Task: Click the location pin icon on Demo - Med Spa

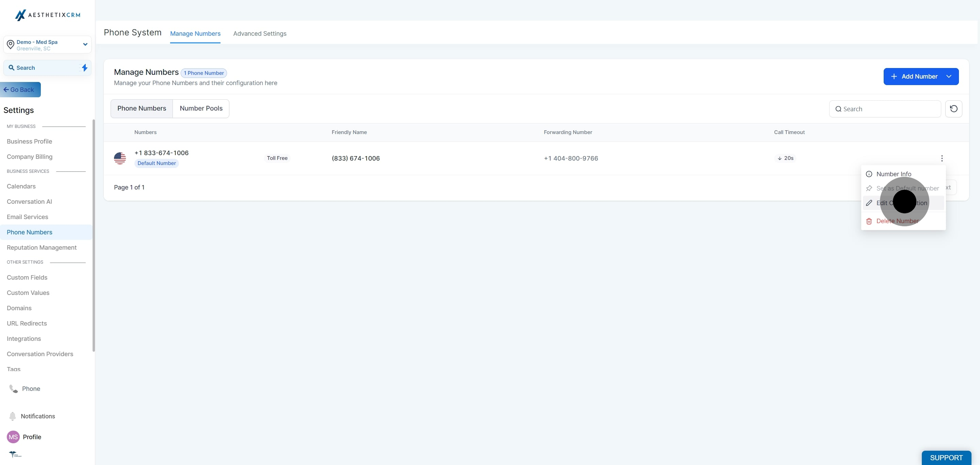Action: point(11,45)
